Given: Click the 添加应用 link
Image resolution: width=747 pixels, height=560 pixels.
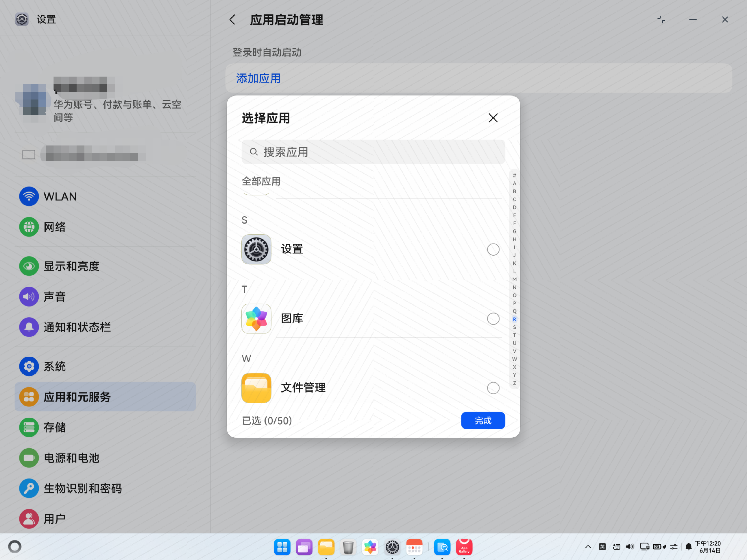Looking at the screenshot, I should click(258, 78).
